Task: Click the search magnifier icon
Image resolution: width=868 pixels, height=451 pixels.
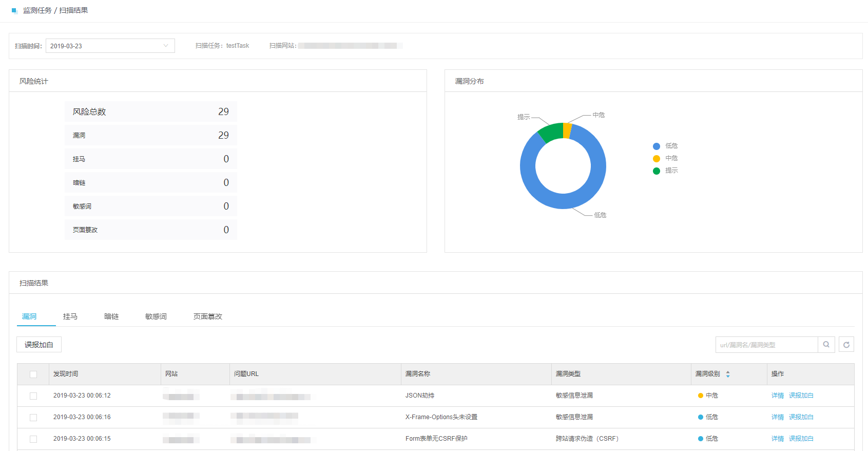Action: tap(826, 345)
